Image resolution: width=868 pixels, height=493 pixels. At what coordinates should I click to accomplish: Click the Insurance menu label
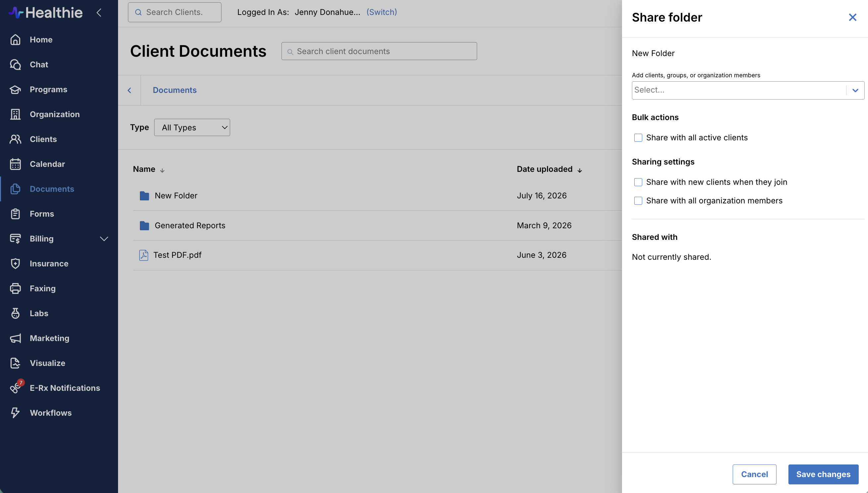tap(49, 263)
